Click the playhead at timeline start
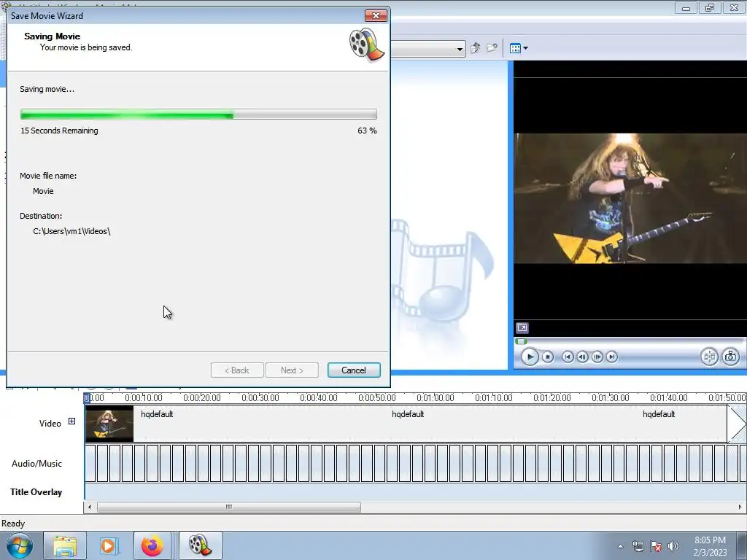Image resolution: width=747 pixels, height=560 pixels. 87,398
